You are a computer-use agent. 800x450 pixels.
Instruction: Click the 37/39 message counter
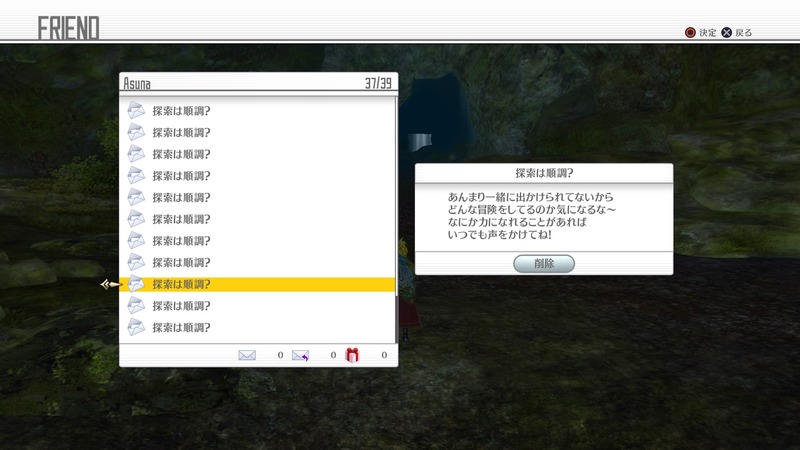378,83
